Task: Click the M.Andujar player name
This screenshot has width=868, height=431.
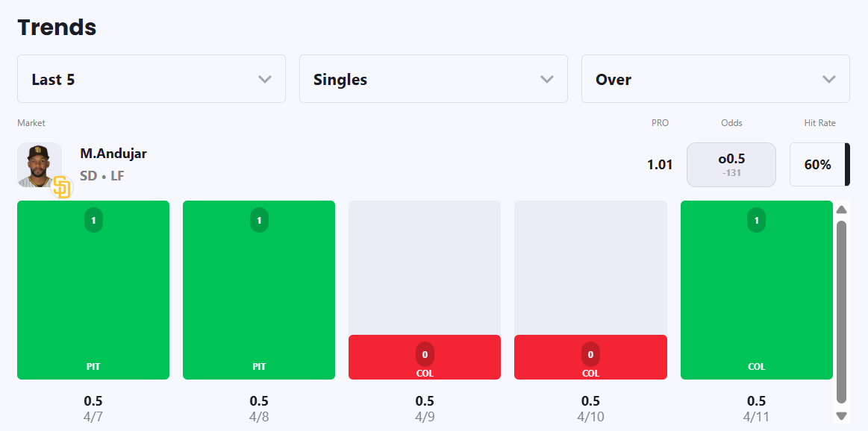Action: [113, 154]
